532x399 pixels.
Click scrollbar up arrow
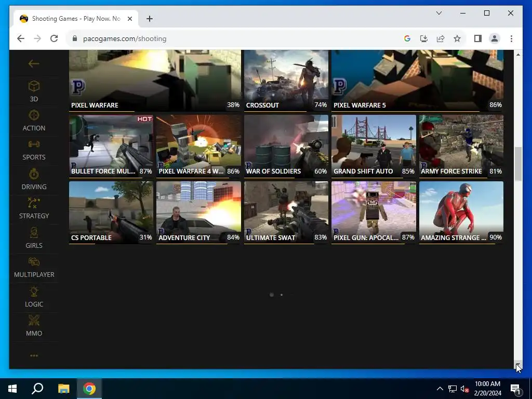coord(518,54)
